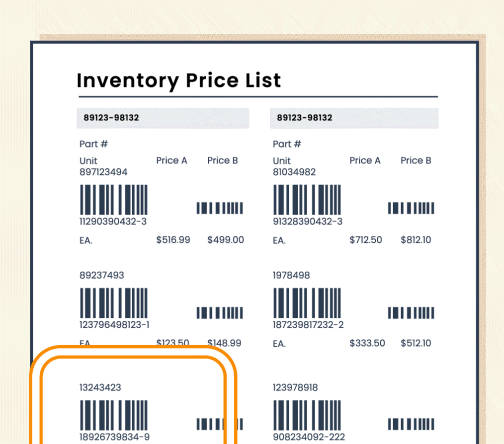The image size is (504, 444).
Task: Click part number 123978918
Action: (x=295, y=387)
